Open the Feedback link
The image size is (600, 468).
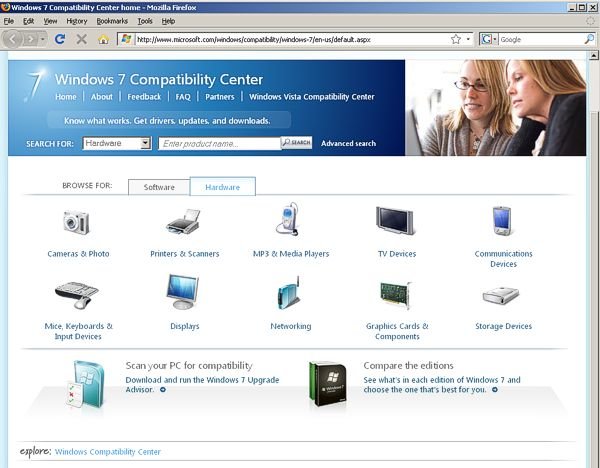pos(144,97)
